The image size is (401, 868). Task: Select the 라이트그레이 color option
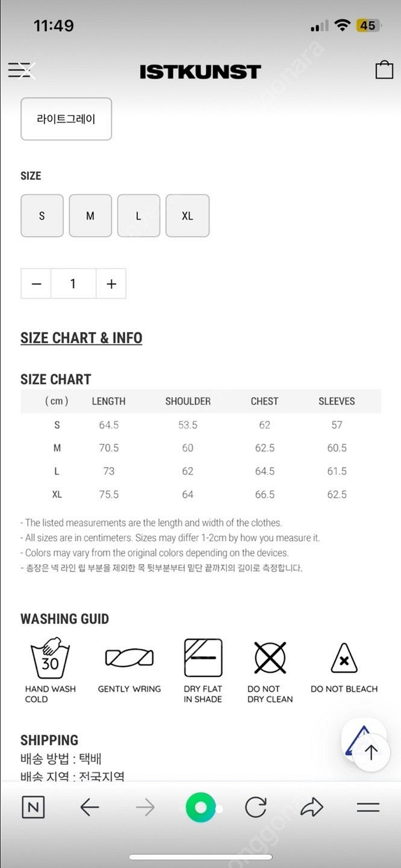pyautogui.click(x=66, y=119)
